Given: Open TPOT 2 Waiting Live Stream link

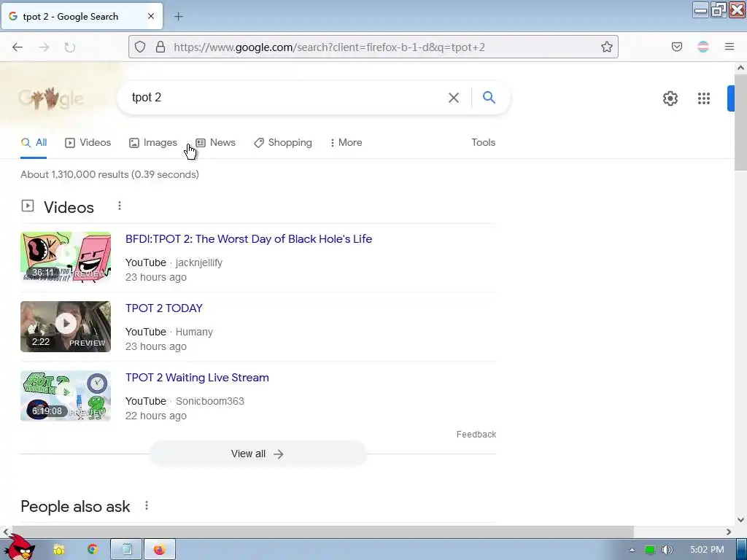Looking at the screenshot, I should point(197,378).
